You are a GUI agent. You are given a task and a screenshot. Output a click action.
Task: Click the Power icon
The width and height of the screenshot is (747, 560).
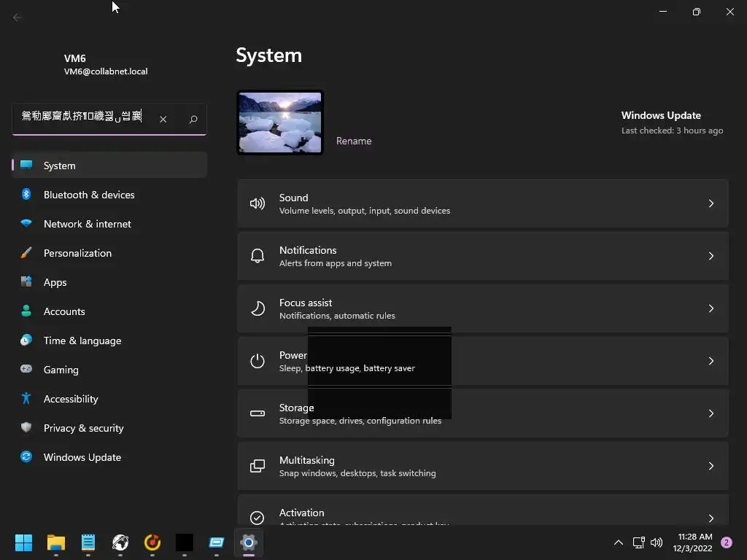258,361
